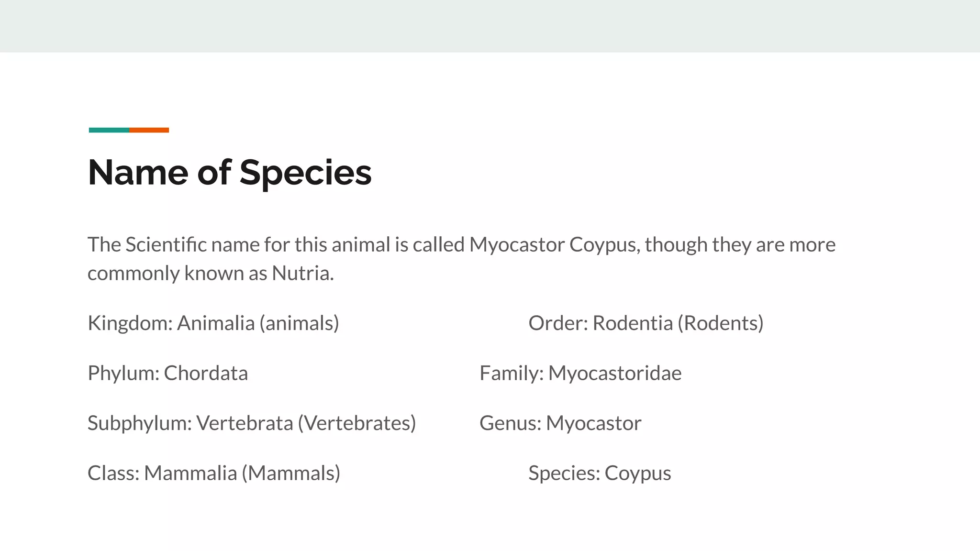The width and height of the screenshot is (980, 551).
Task: Select the 'Class: Mammalia (Mammals)' line
Action: point(214,473)
